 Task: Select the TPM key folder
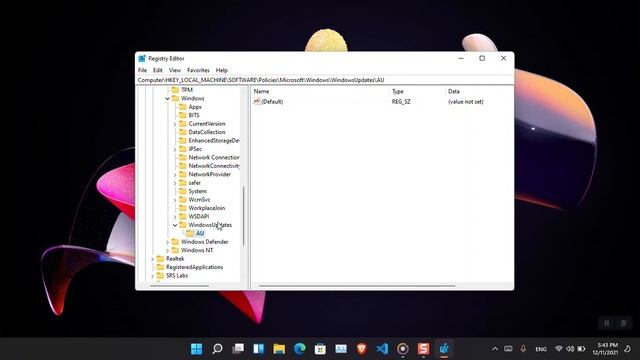coord(187,90)
